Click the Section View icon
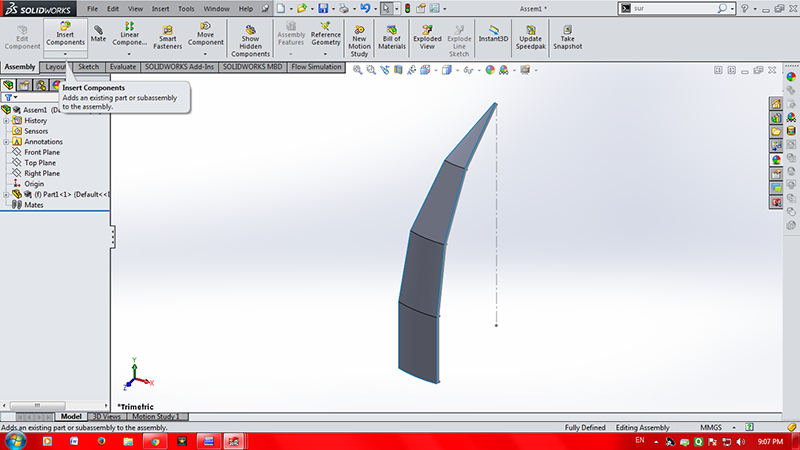Viewport: 800px width, 450px height. 398,70
